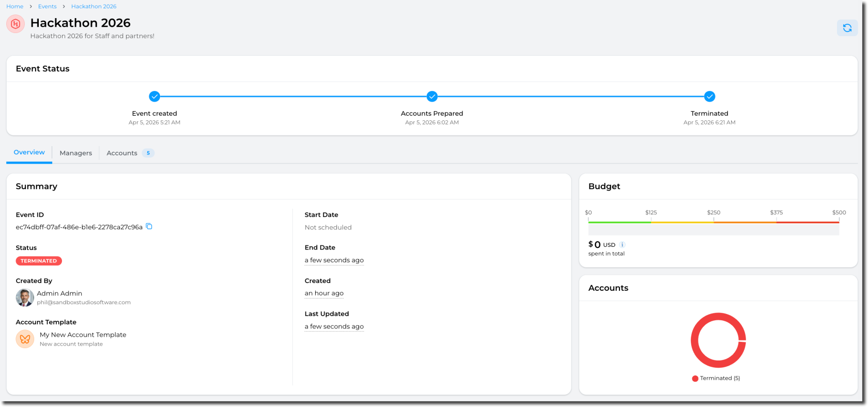The width and height of the screenshot is (868, 407).
Task: Click the red Terminated legend dot
Action: coord(695,379)
